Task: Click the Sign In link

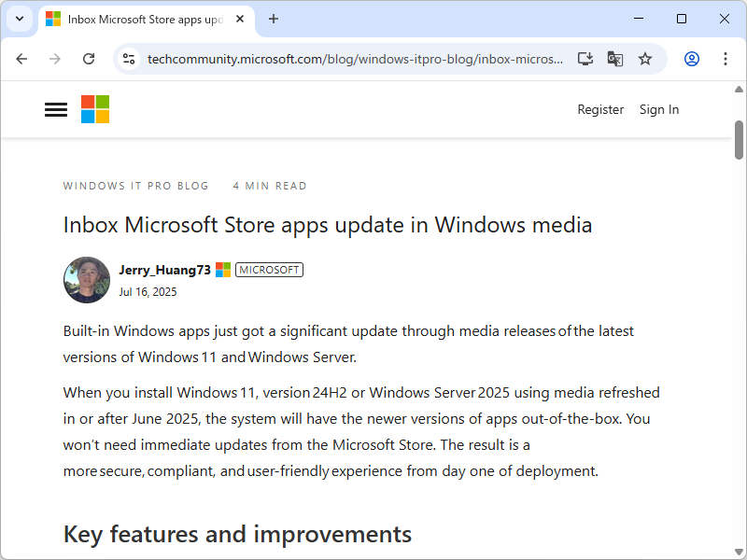Action: click(x=659, y=109)
